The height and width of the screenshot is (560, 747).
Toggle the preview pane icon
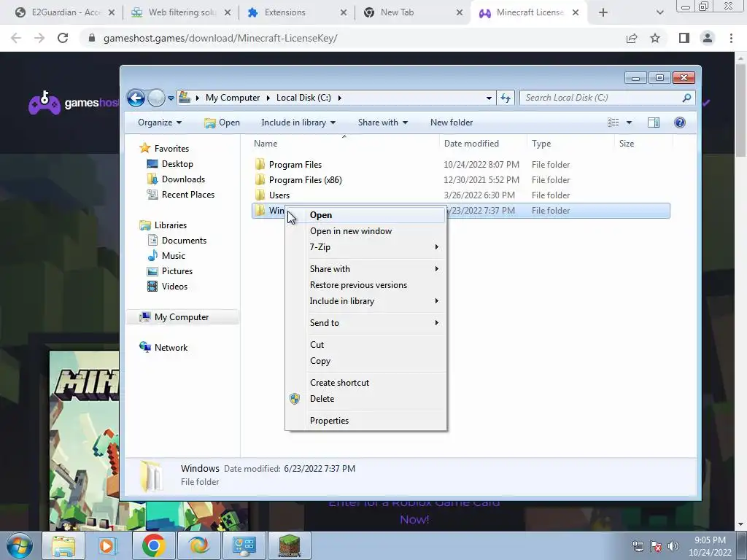click(654, 122)
